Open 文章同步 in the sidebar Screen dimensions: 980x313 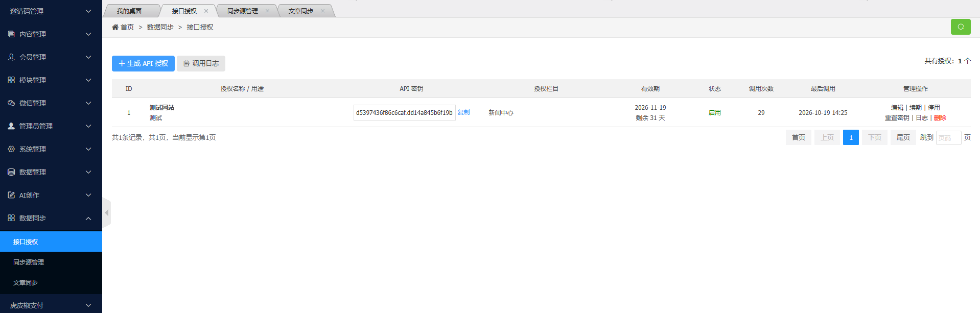pyautogui.click(x=51, y=282)
